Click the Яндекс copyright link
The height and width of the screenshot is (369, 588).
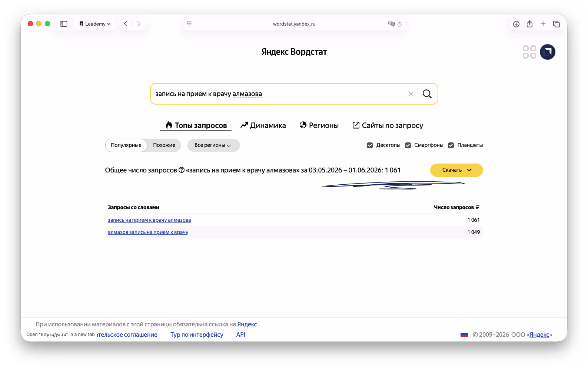tap(539, 335)
